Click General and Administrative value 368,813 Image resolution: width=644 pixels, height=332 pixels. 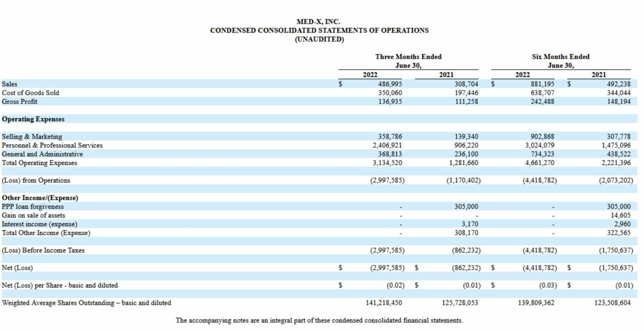coord(390,154)
